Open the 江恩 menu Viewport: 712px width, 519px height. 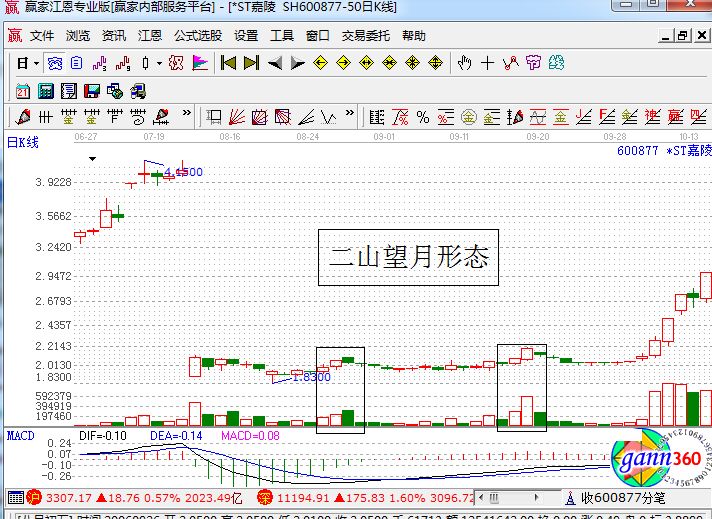click(x=150, y=35)
